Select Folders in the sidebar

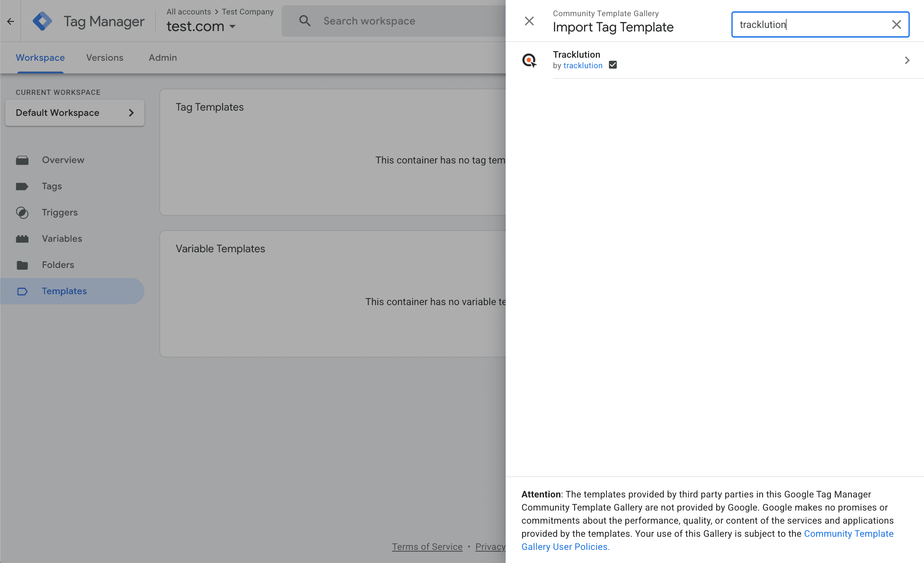pos(72,265)
